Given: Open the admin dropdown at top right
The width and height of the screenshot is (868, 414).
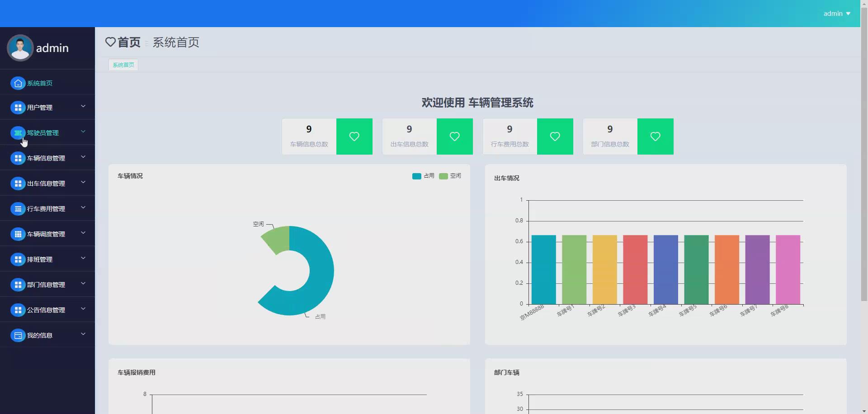Looking at the screenshot, I should (837, 13).
